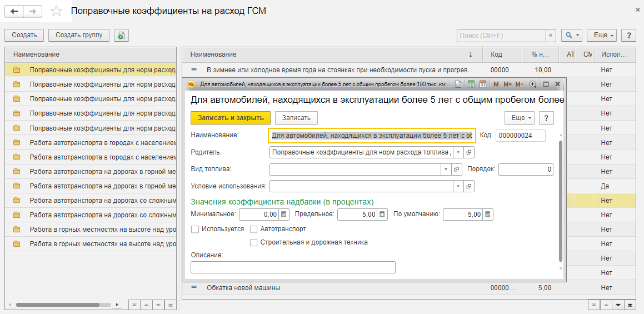644x314 pixels.
Task: Jump to last row in left panel
Action: [x=171, y=305]
